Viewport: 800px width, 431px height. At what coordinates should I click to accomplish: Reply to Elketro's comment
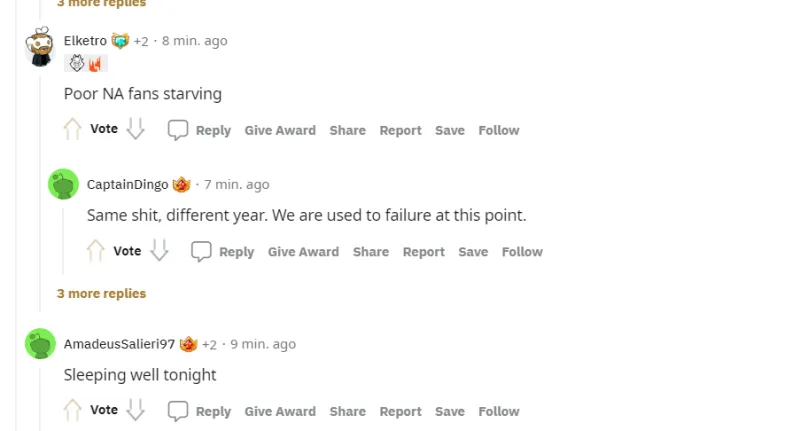tap(199, 130)
